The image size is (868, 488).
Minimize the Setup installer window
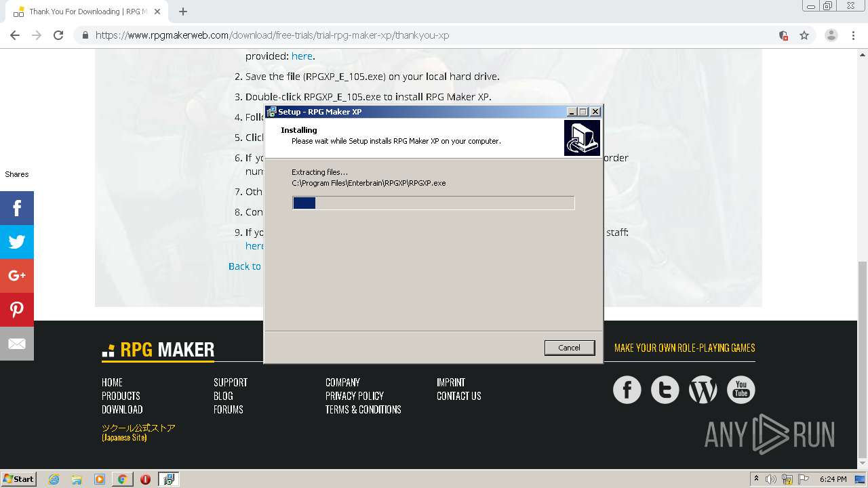[572, 112]
